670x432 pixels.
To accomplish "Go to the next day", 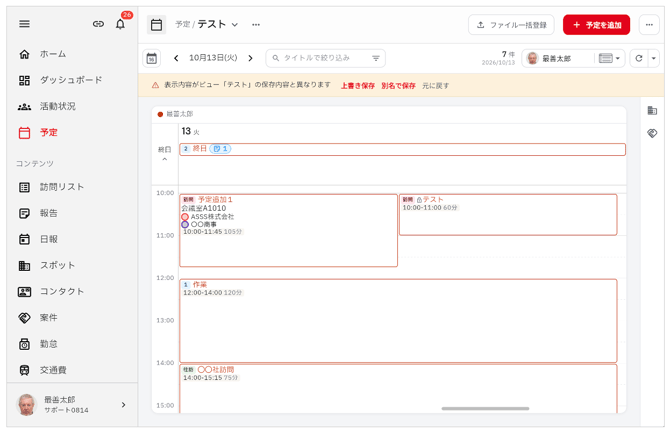I will pos(250,58).
